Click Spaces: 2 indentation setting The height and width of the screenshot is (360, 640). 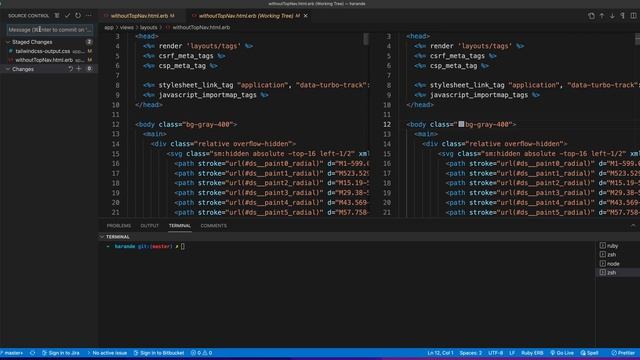pos(471,353)
